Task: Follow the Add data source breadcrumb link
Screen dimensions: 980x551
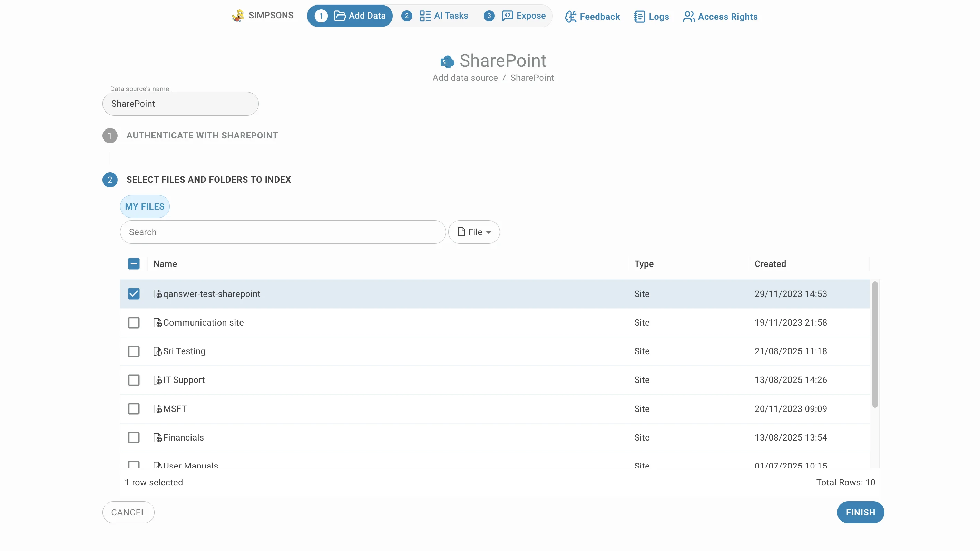Action: coord(465,78)
